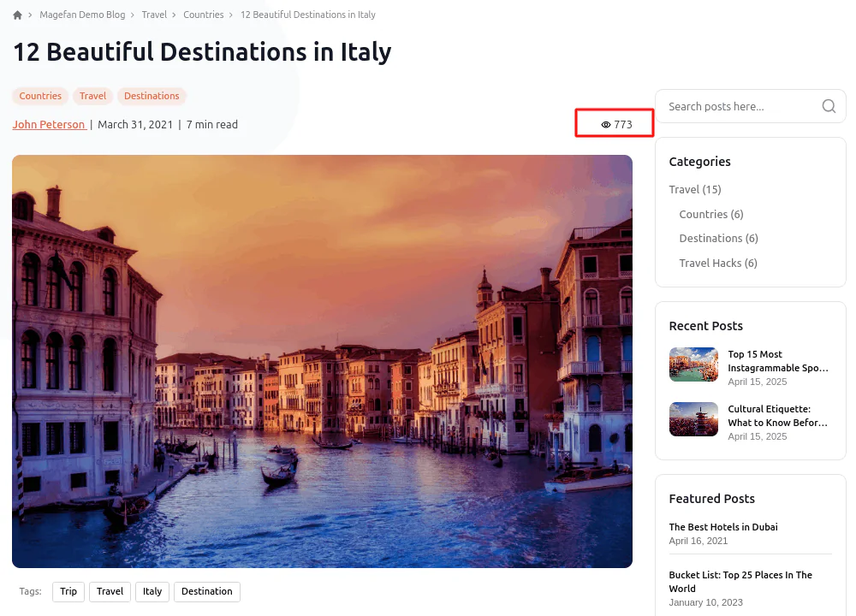The image size is (856, 616).
Task: Click current page breadcrumb 12 Beautiful Destinations
Action: pyautogui.click(x=308, y=15)
